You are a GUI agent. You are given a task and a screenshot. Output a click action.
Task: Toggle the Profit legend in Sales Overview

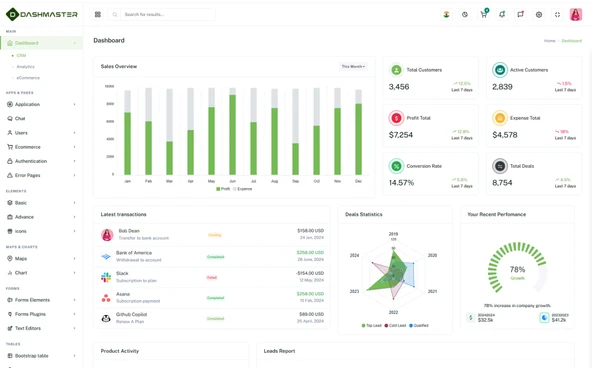[x=223, y=189]
